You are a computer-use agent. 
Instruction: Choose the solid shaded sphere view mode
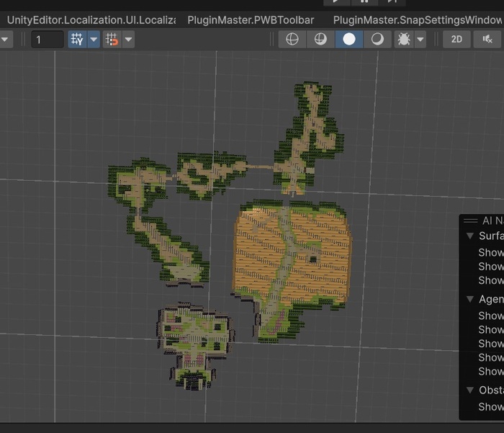[x=349, y=39]
